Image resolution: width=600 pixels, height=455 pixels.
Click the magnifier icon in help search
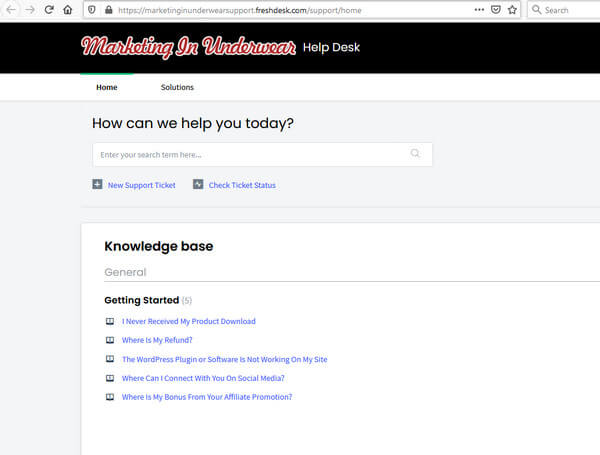point(415,153)
